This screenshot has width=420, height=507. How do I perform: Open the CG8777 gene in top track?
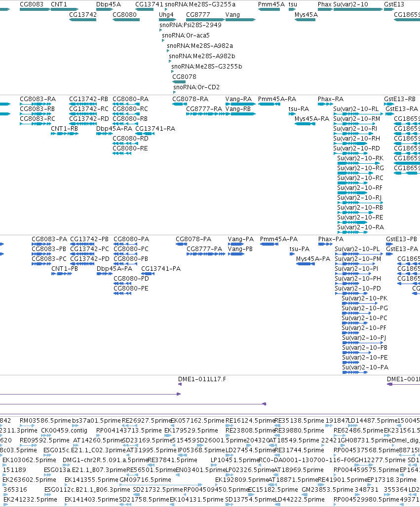[205, 20]
